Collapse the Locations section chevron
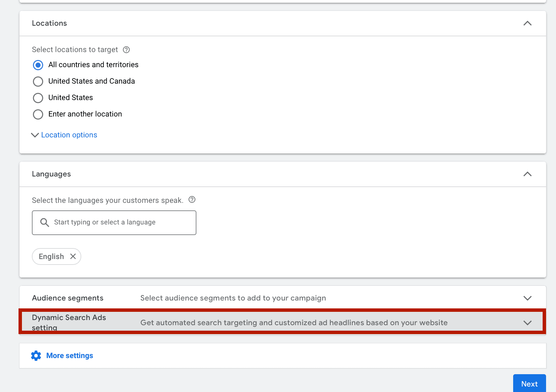The height and width of the screenshot is (392, 556). tap(528, 23)
